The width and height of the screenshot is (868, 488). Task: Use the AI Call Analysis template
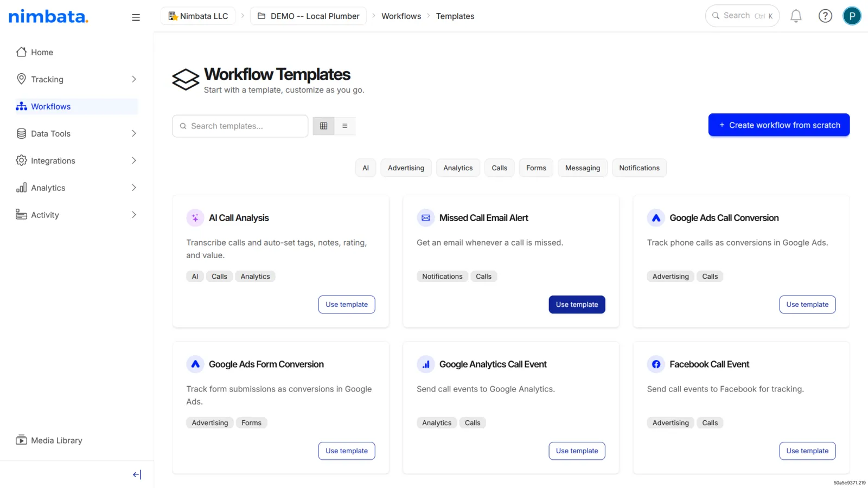[x=347, y=305]
